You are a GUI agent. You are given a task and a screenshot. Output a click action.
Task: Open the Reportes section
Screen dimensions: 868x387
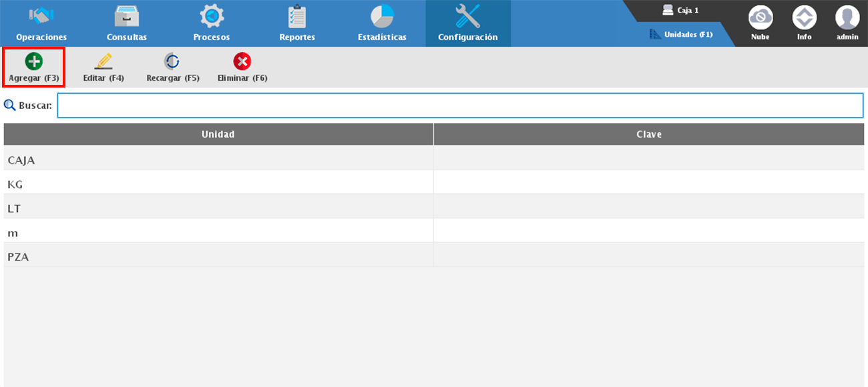point(297,23)
